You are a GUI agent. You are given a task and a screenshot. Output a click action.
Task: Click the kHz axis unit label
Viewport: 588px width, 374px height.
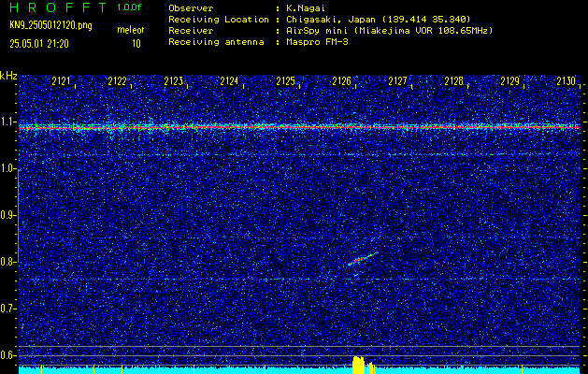[8, 76]
